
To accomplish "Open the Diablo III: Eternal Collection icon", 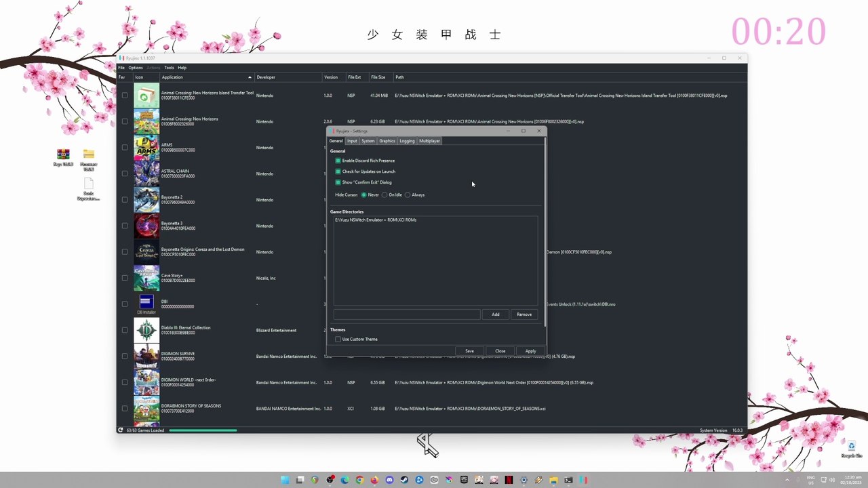I will (x=146, y=330).
